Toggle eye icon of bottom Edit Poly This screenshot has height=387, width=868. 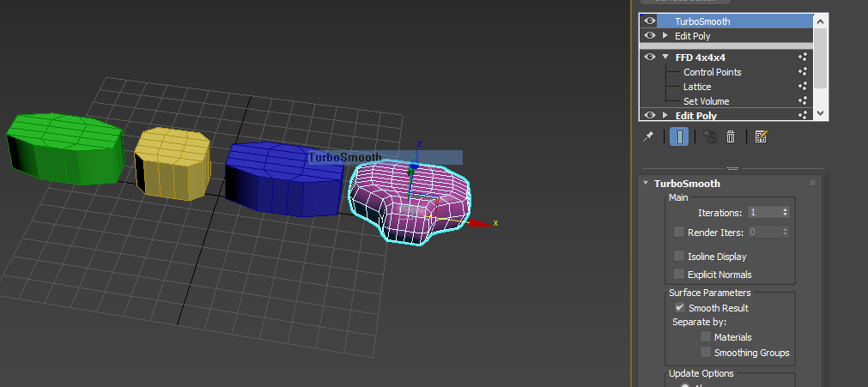(x=650, y=115)
